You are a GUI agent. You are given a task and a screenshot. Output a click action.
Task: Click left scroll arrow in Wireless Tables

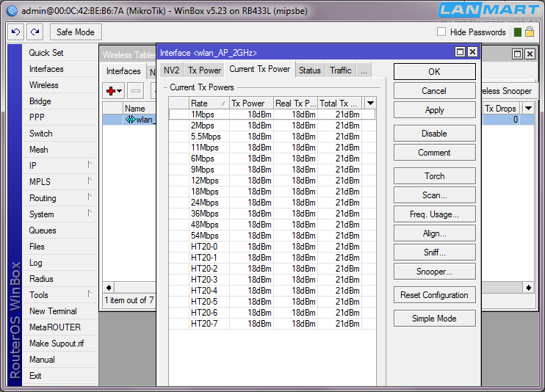[x=109, y=288]
